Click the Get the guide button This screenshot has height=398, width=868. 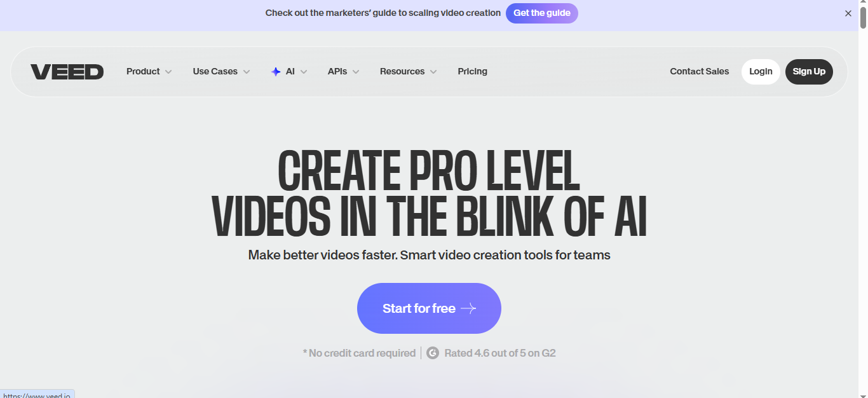(x=542, y=13)
